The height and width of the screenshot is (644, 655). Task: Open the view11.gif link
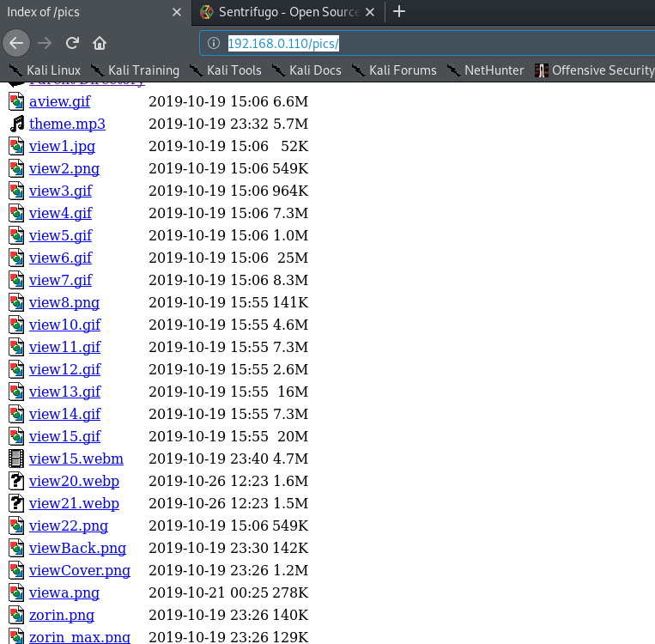point(64,347)
